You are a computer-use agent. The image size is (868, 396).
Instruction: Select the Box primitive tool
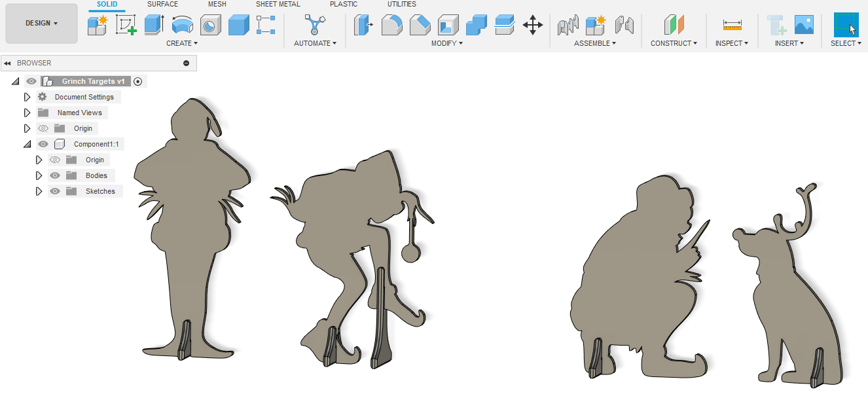pyautogui.click(x=238, y=25)
